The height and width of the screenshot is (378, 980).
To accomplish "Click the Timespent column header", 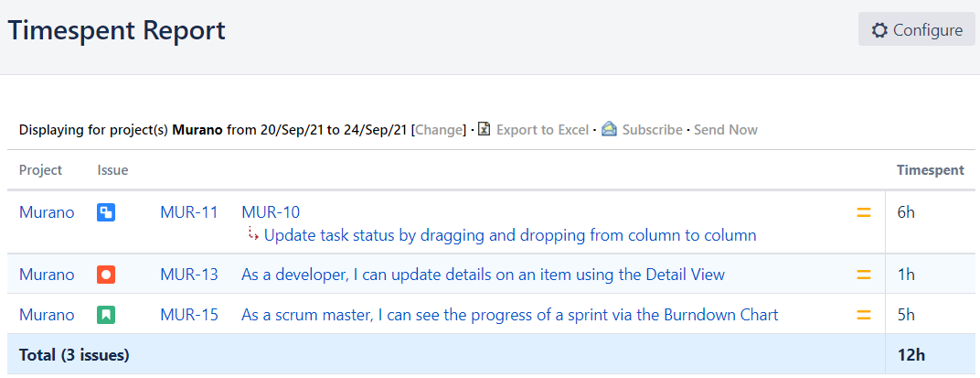I will click(930, 170).
